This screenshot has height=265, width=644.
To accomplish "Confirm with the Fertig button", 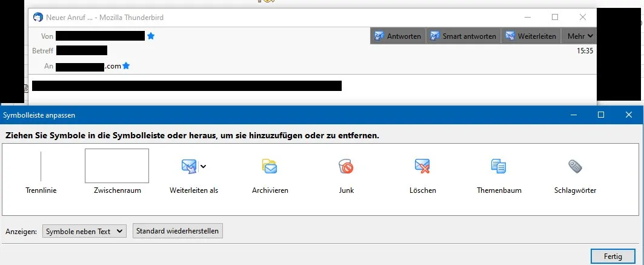I will pos(612,257).
